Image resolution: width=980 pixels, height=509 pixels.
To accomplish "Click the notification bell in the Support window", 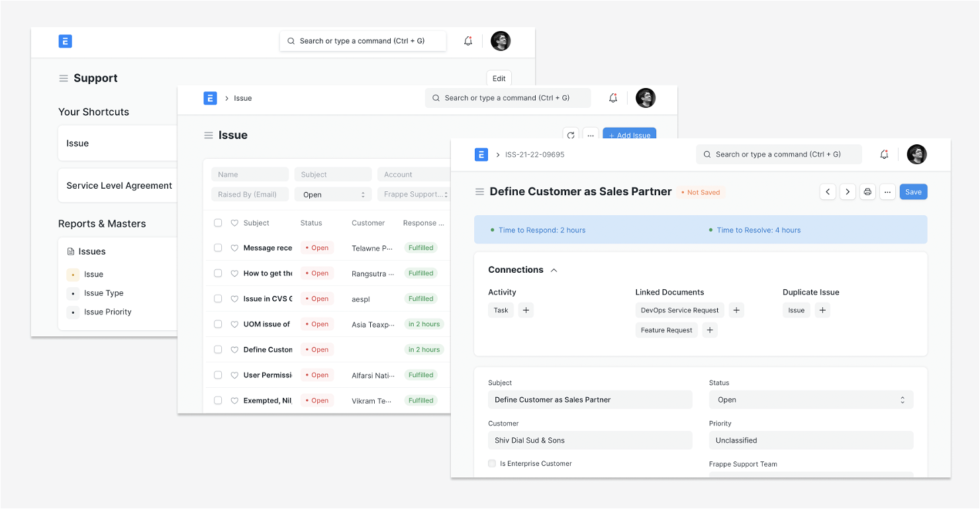I will click(468, 40).
